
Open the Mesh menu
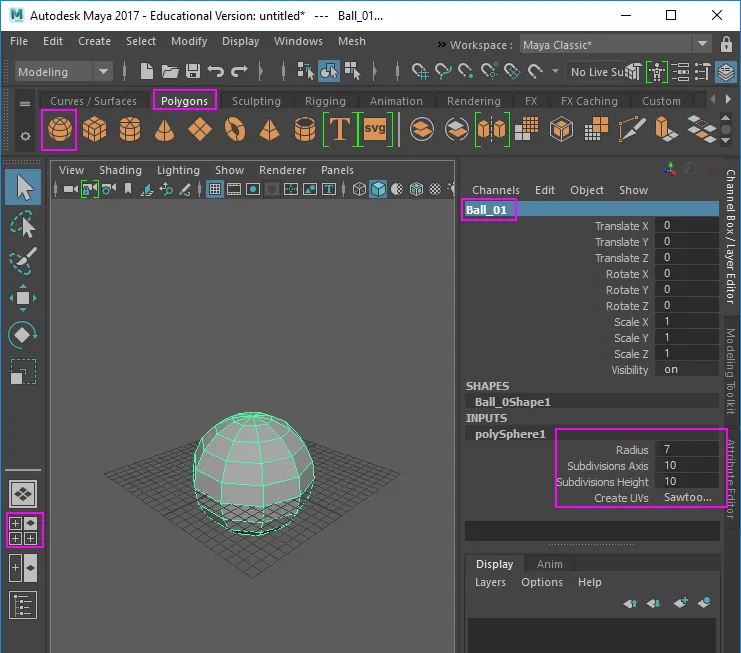[352, 41]
